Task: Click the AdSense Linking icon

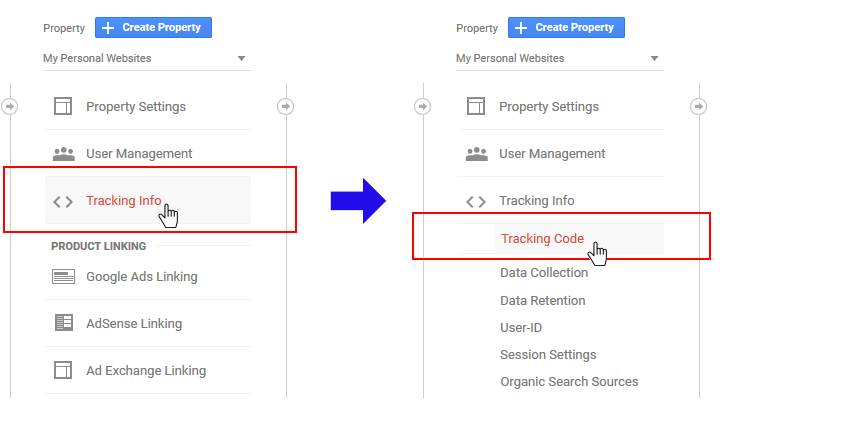Action: pos(63,323)
